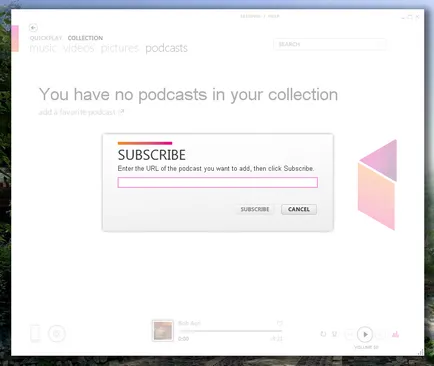The height and width of the screenshot is (366, 434).
Task: Click the back arrow icon
Action: pos(33,28)
